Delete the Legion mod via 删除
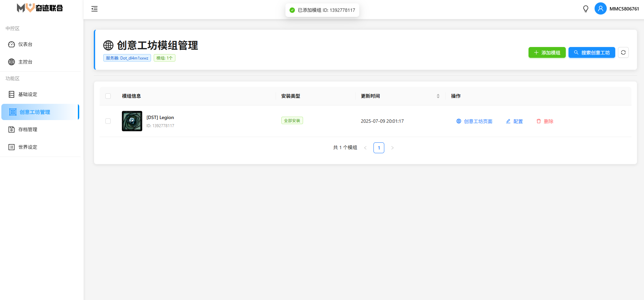This screenshot has width=644, height=300. pyautogui.click(x=545, y=121)
